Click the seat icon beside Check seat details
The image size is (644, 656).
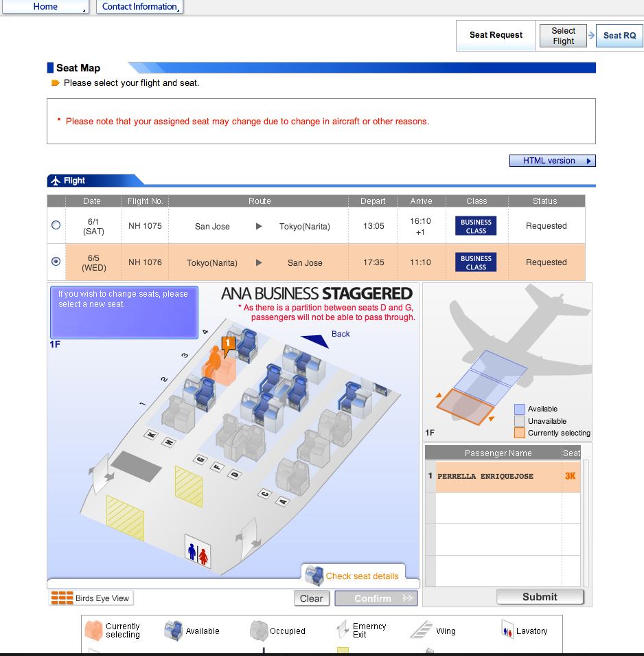pos(314,576)
